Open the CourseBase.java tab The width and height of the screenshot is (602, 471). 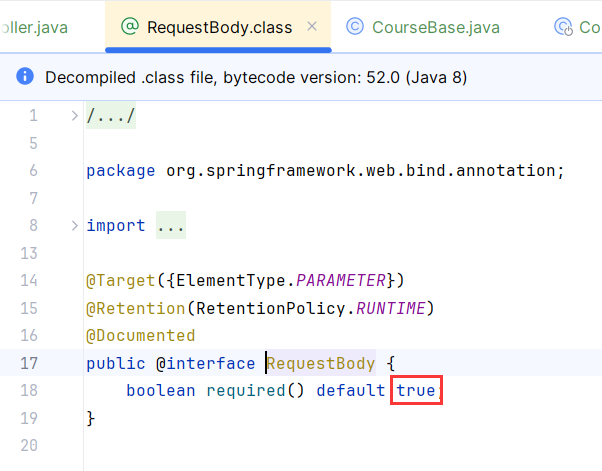[436, 27]
